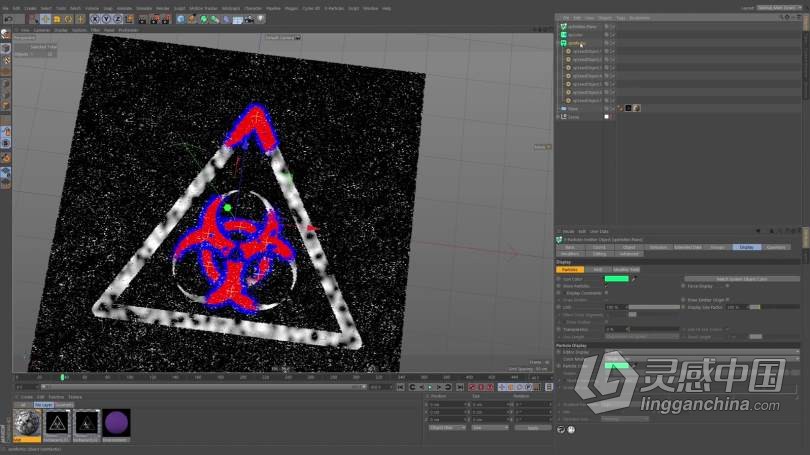Click the green Icon Color swatch

pyautogui.click(x=616, y=279)
